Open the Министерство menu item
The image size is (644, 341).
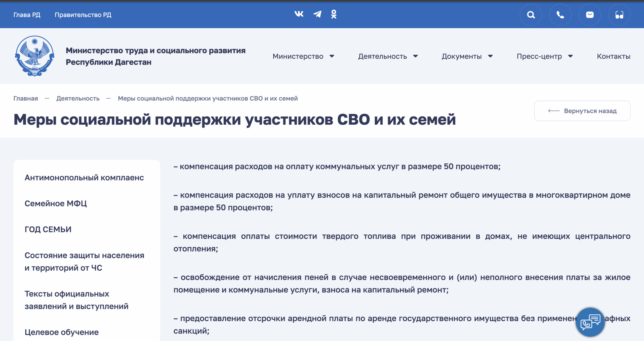[x=298, y=56]
